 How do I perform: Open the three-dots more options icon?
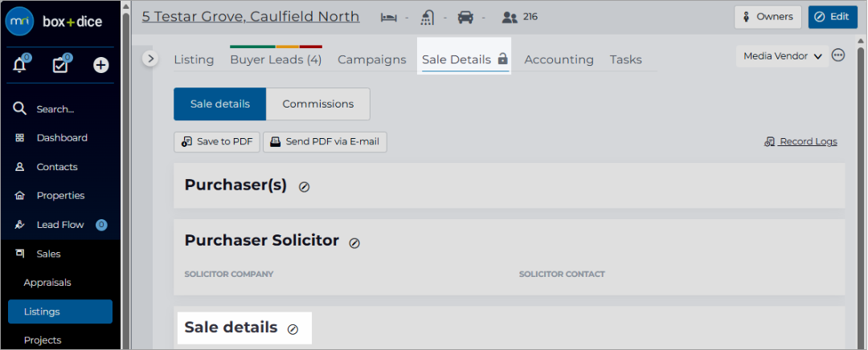[x=838, y=55]
